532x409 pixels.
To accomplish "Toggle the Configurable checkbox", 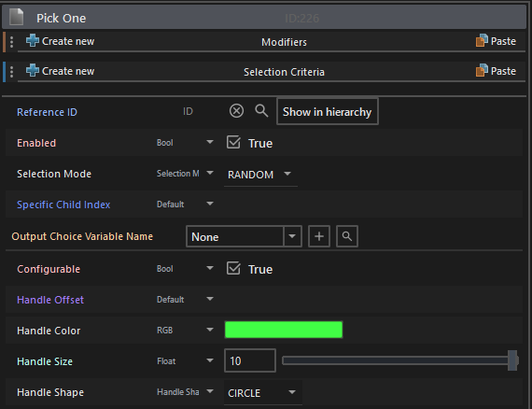I will (233, 269).
